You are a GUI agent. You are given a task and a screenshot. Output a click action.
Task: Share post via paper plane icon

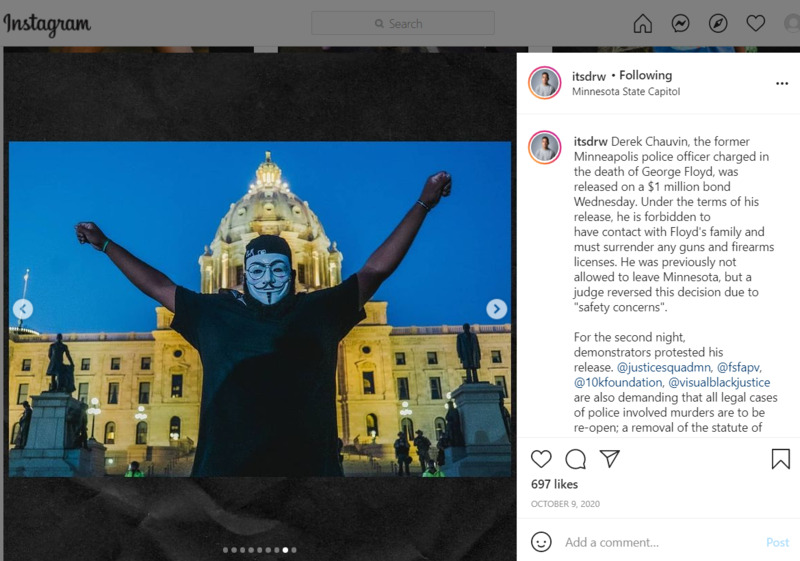pos(609,459)
